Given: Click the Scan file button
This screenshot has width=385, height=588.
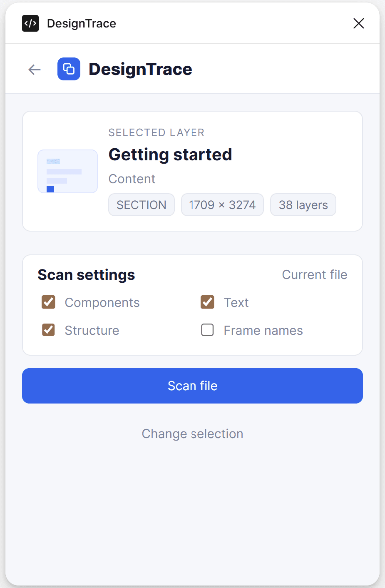Looking at the screenshot, I should click(192, 386).
